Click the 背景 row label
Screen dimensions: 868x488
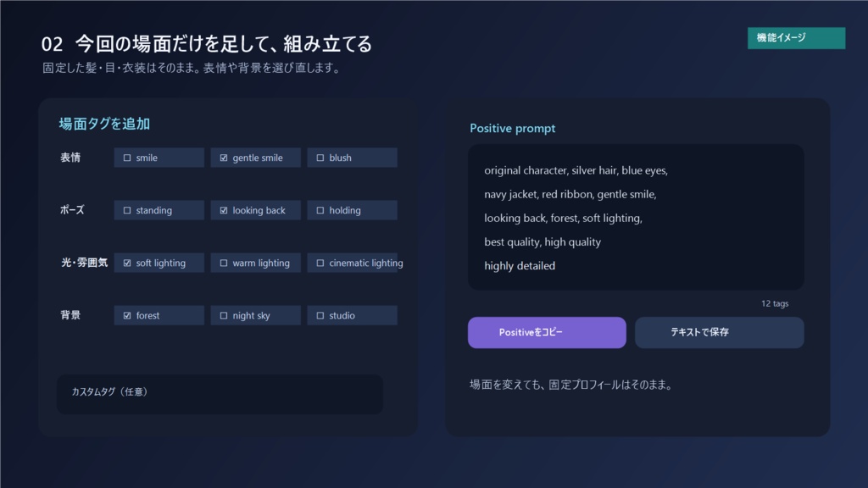(x=70, y=315)
